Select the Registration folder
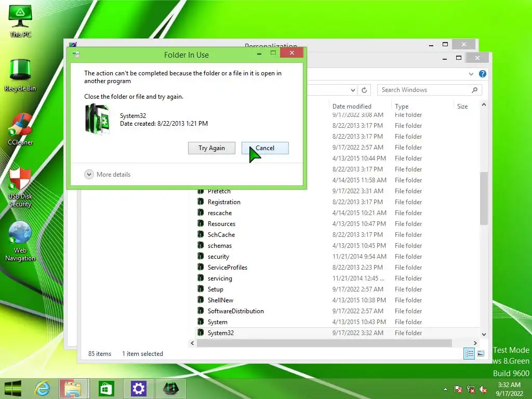 pos(224,202)
